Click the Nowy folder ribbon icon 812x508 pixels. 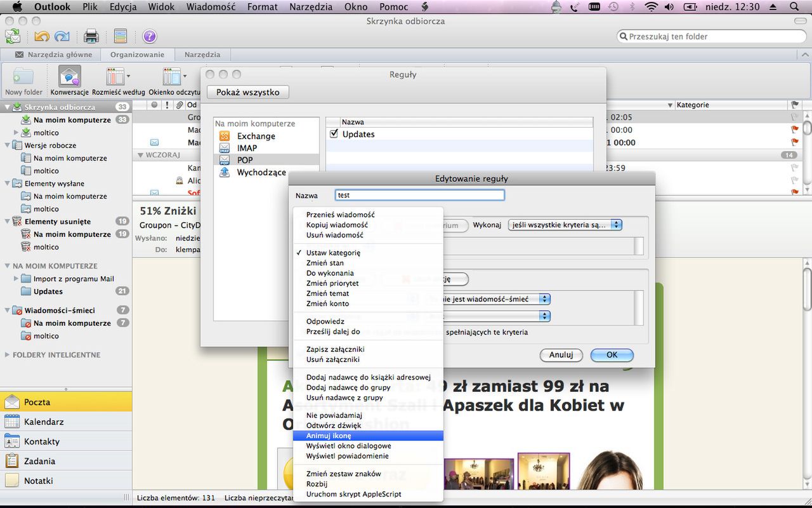coord(23,77)
